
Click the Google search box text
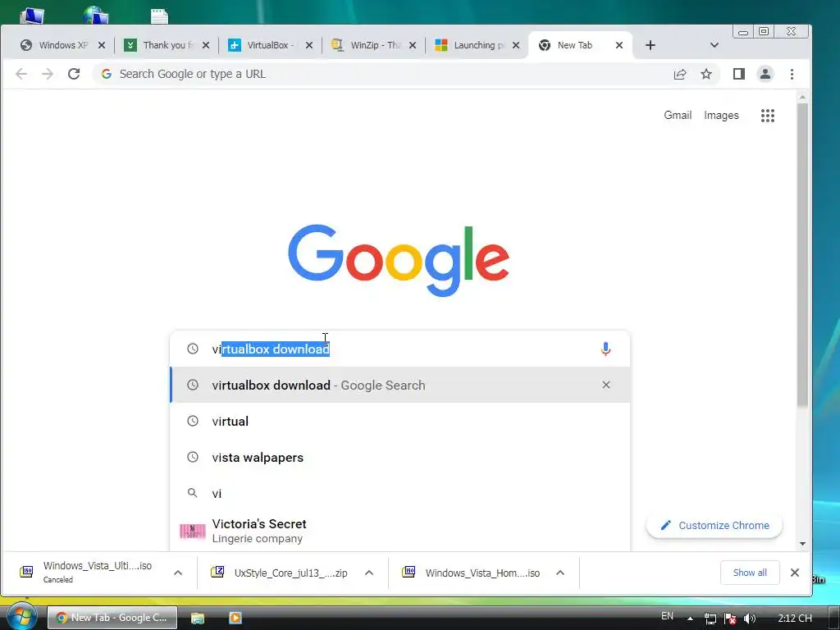point(271,349)
